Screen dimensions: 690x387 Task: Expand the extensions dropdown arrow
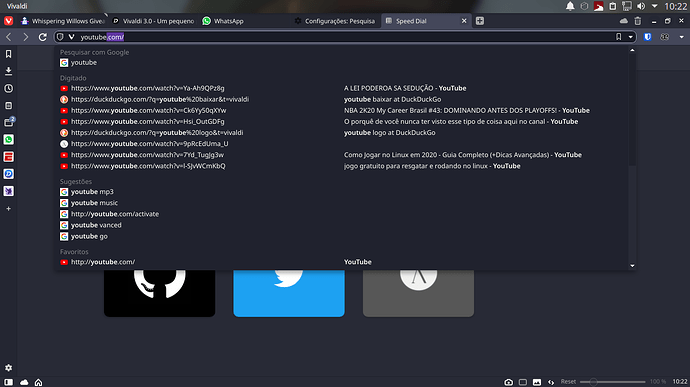(x=682, y=37)
